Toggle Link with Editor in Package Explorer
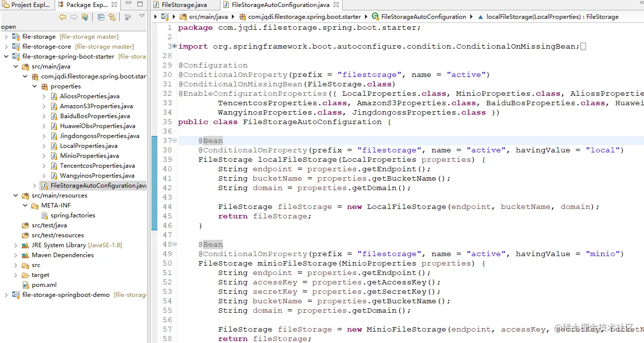Viewport: 644px width, 343px height. 112,17
